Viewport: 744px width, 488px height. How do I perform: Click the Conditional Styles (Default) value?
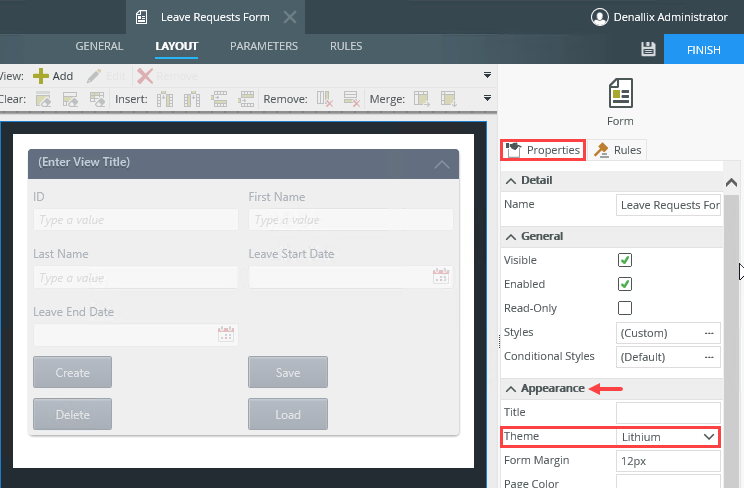(x=642, y=357)
